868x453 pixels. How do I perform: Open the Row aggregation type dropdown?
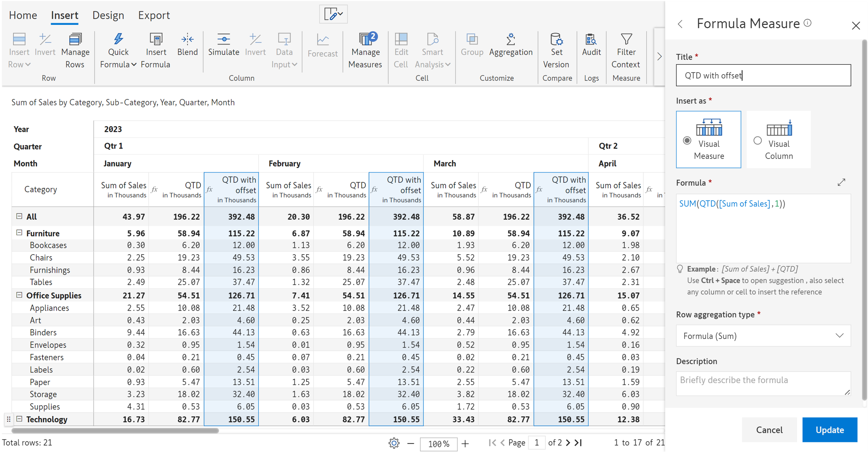point(763,336)
